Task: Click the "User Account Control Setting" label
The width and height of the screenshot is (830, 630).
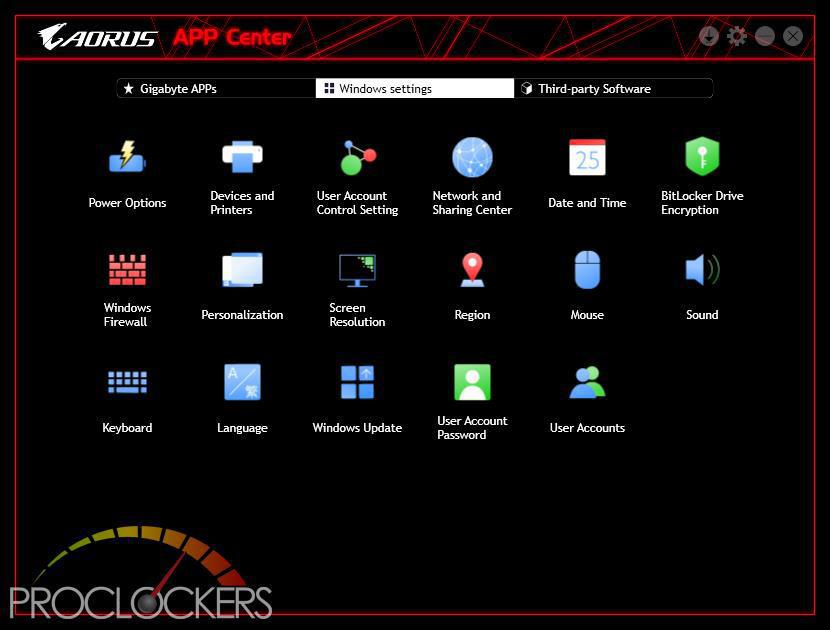Action: (357, 203)
